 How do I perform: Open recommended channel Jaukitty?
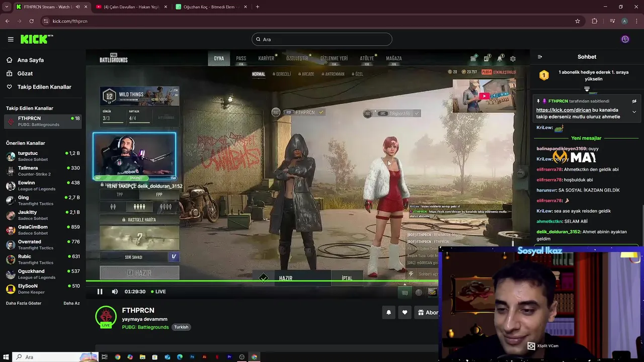click(43, 215)
